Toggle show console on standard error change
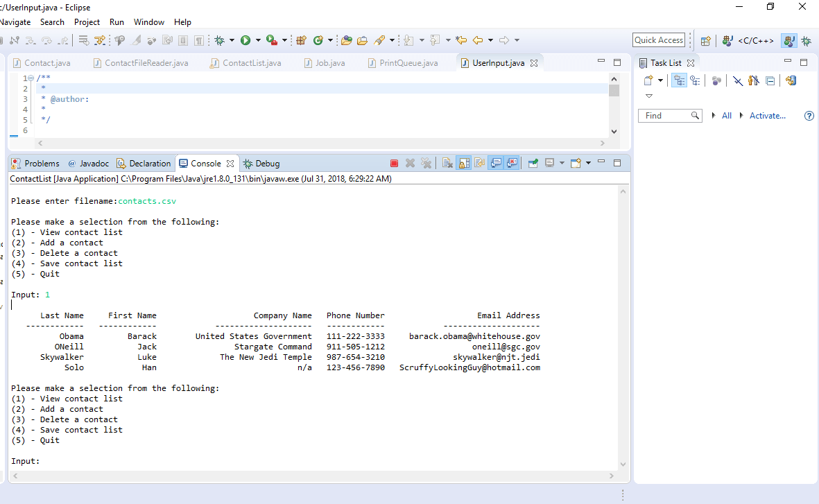The height and width of the screenshot is (504, 819). pyautogui.click(x=512, y=164)
